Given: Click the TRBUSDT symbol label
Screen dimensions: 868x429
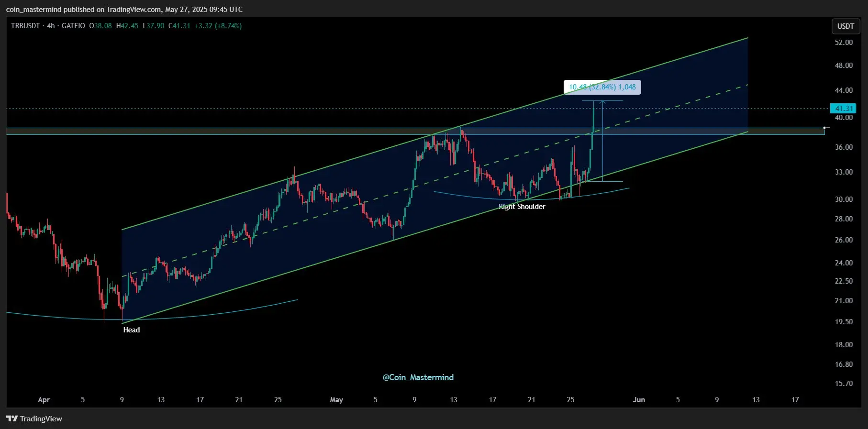Looking at the screenshot, I should tap(25, 26).
